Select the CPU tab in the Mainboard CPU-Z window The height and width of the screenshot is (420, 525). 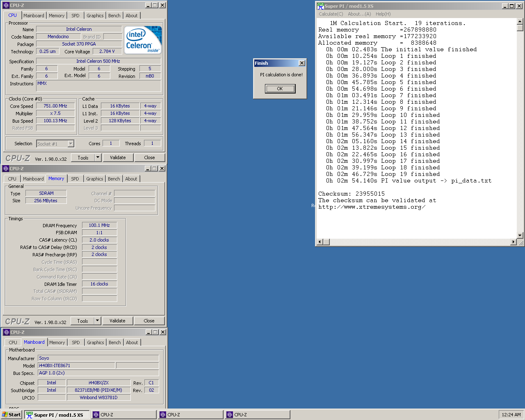tap(13, 342)
